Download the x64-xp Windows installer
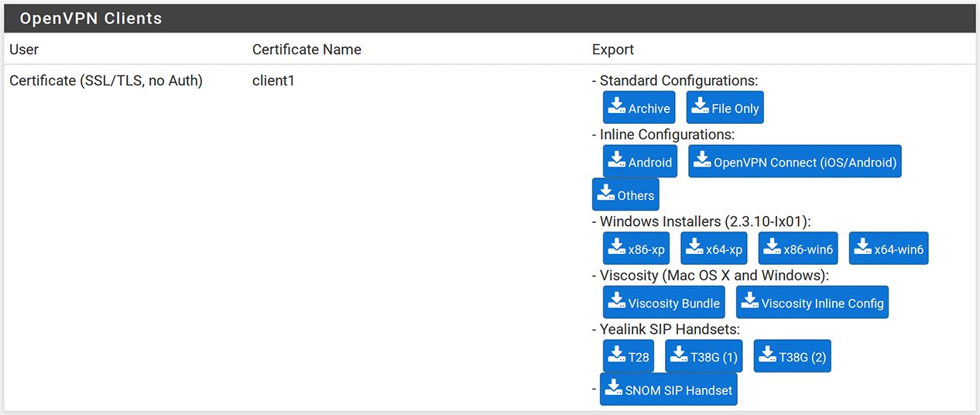Image resolution: width=980 pixels, height=415 pixels. point(713,249)
